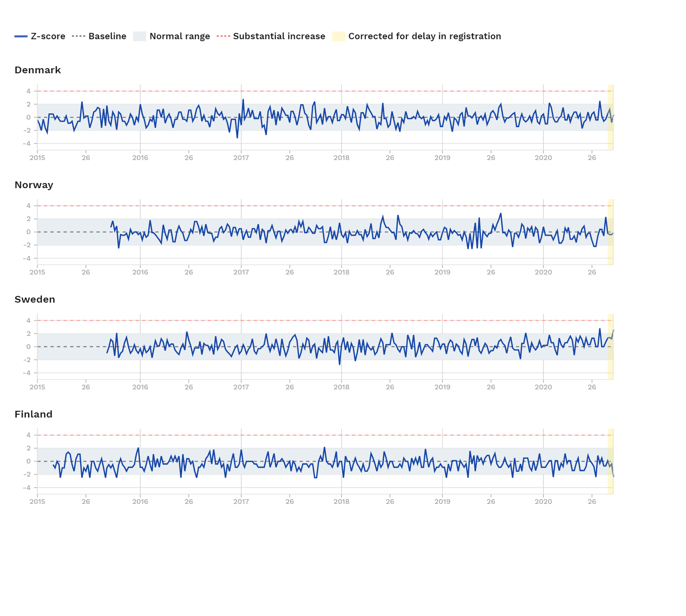Click the Z-score blue line legend marker
686x616 pixels.
(21, 36)
